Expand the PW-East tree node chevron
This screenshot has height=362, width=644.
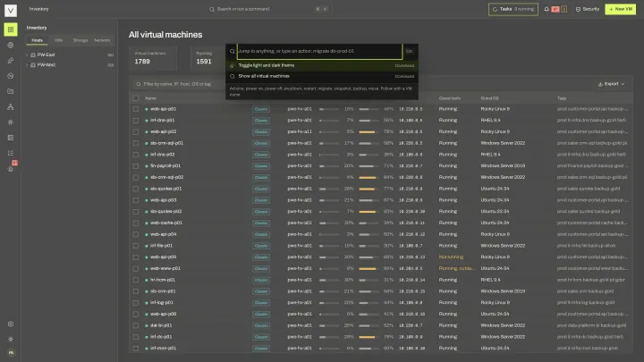[27, 55]
